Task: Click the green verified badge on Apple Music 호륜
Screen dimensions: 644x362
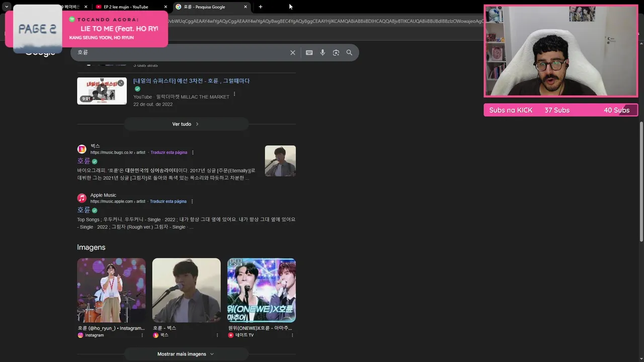Action: tap(95, 210)
